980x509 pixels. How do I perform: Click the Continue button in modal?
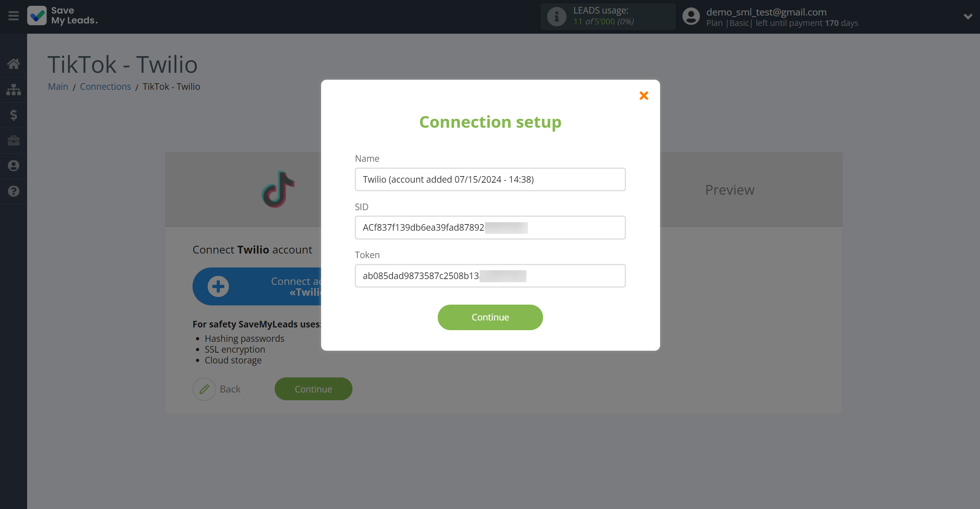point(490,317)
